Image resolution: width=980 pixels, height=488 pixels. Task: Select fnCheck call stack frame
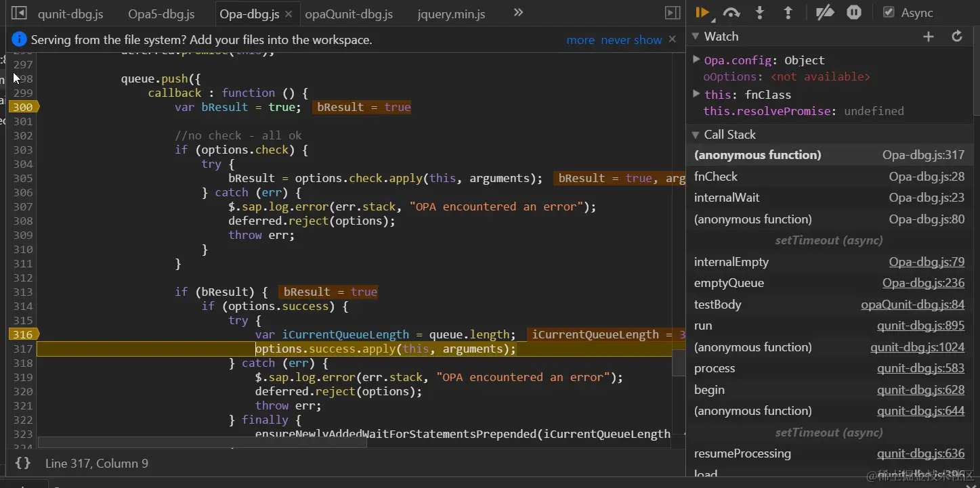click(x=829, y=177)
